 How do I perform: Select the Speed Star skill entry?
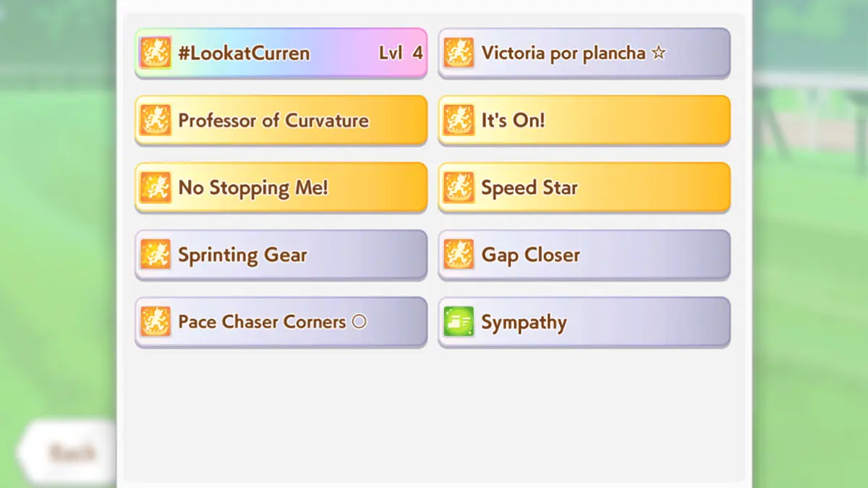pyautogui.click(x=584, y=187)
